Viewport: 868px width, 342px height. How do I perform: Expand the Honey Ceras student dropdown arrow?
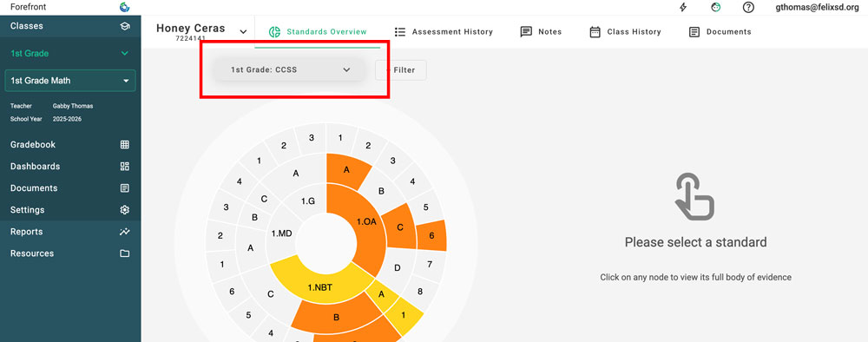pos(243,31)
